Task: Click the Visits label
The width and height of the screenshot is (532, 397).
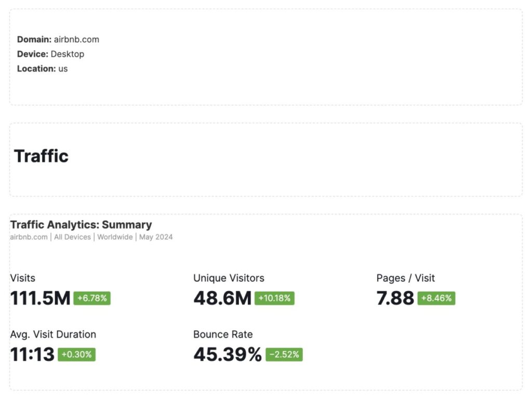Action: (x=23, y=278)
